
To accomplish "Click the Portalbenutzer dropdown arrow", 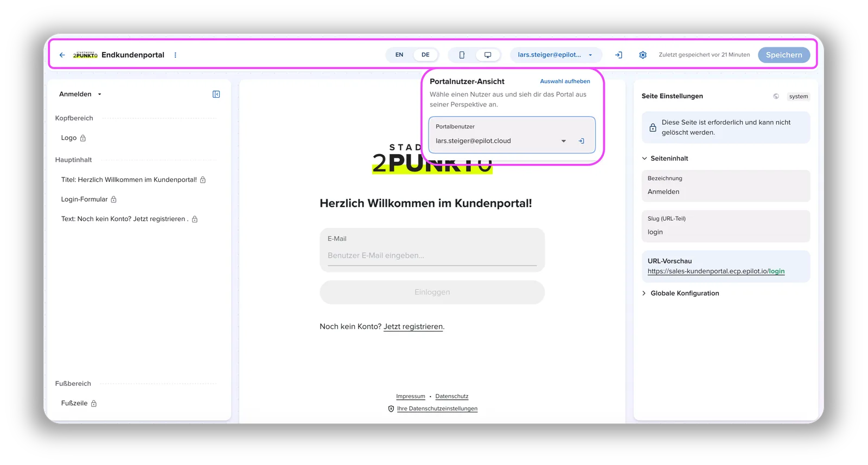I will pyautogui.click(x=564, y=141).
